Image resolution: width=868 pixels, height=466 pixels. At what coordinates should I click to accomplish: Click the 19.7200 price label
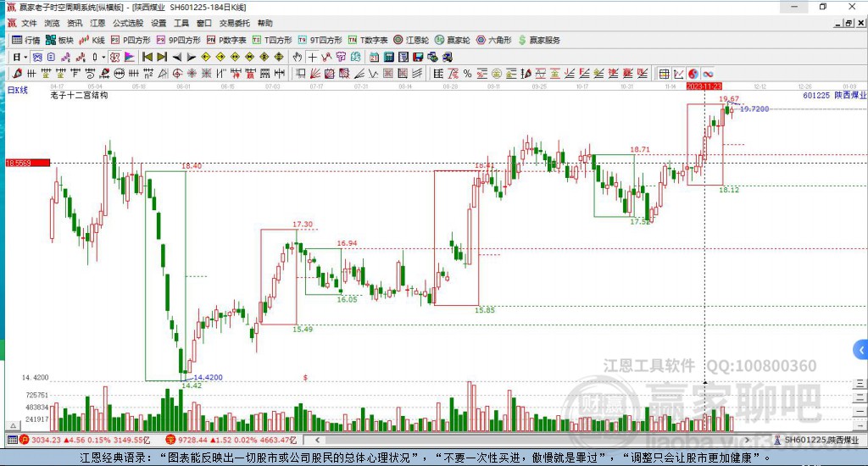[754, 109]
